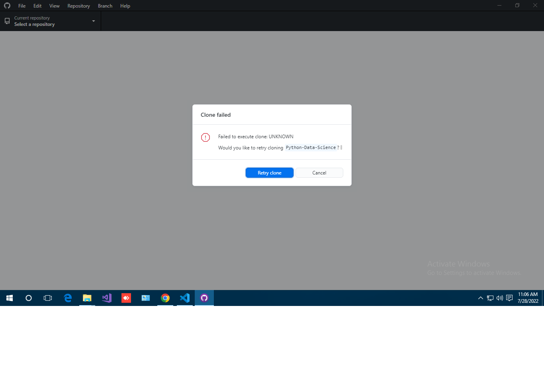Open the Branch menu
This screenshot has width=544, height=392.
[x=105, y=6]
